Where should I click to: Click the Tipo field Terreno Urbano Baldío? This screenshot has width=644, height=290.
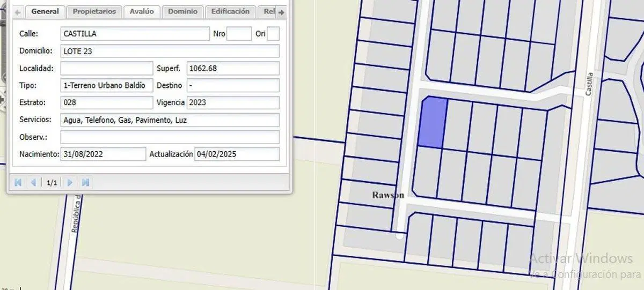(x=106, y=85)
